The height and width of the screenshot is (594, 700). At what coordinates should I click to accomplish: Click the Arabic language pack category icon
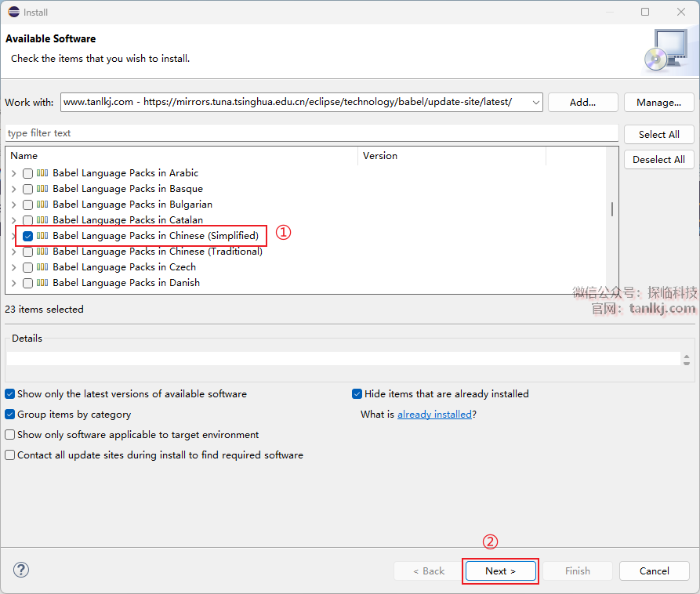[42, 173]
